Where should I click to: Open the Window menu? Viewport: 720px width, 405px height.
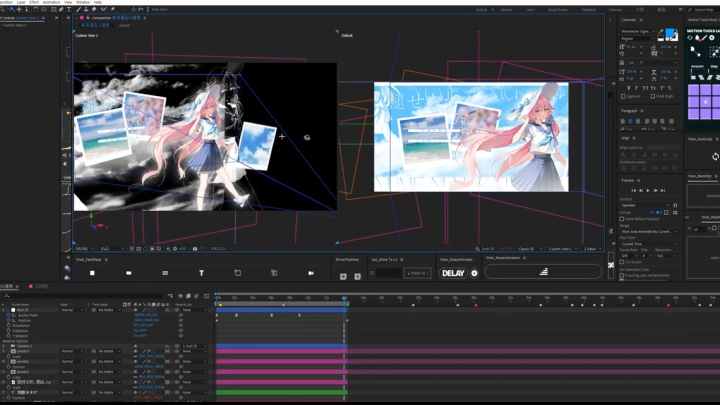tap(84, 2)
